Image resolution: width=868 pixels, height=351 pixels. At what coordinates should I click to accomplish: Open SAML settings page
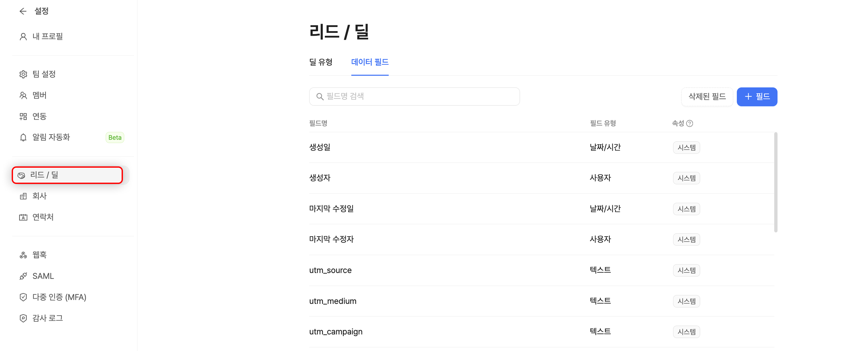tap(43, 276)
